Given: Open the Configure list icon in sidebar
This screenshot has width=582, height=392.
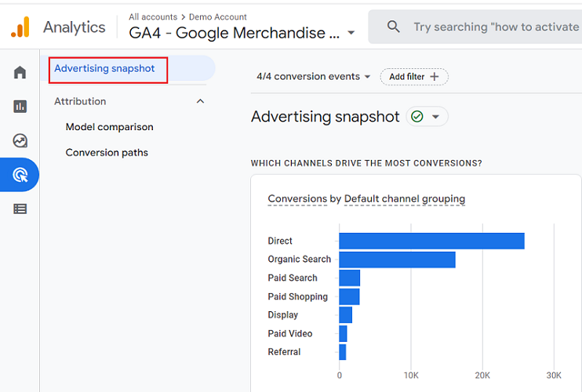Looking at the screenshot, I should tap(20, 209).
